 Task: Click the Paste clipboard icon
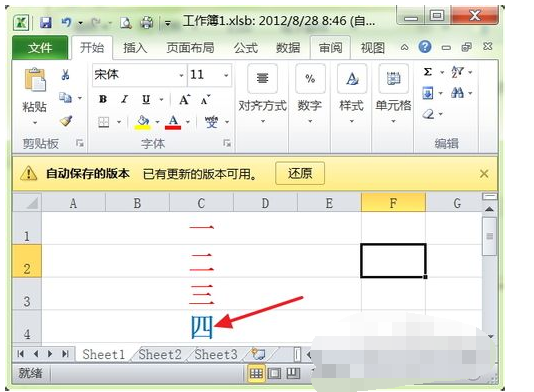click(x=35, y=79)
